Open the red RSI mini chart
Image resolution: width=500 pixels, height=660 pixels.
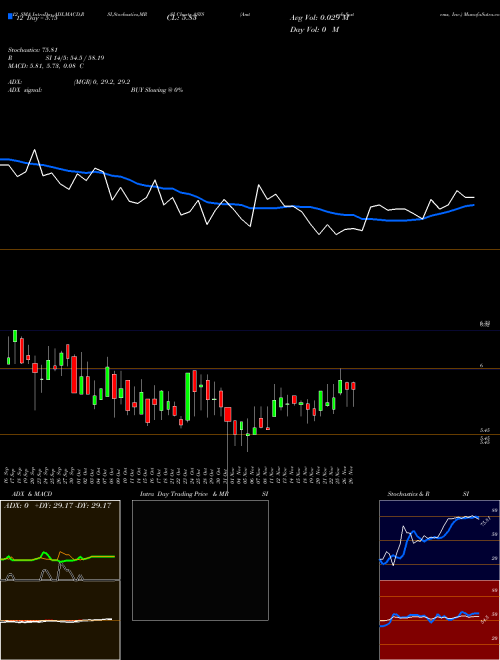(439, 620)
